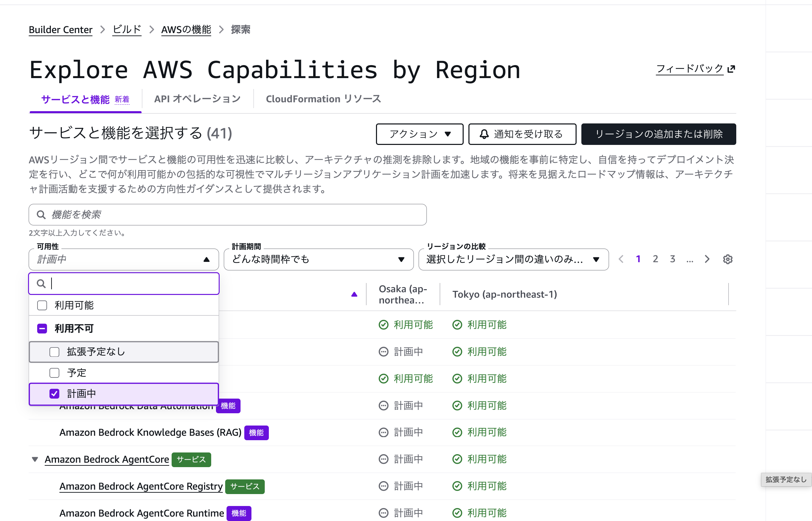The image size is (812, 521).
Task: Open the リージョンの比較 dropdown
Action: pyautogui.click(x=513, y=259)
